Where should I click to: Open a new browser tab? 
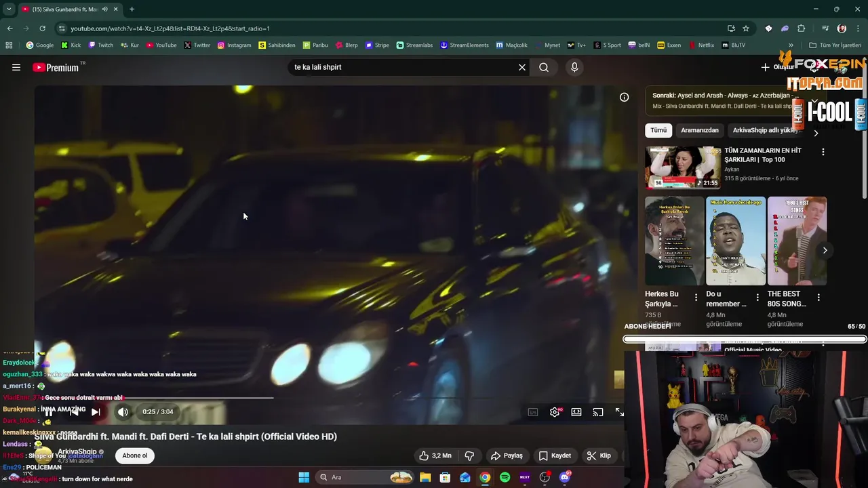[132, 9]
